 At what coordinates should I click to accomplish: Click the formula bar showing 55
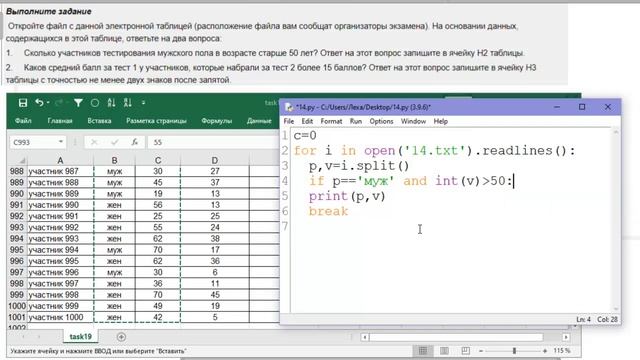[212, 142]
